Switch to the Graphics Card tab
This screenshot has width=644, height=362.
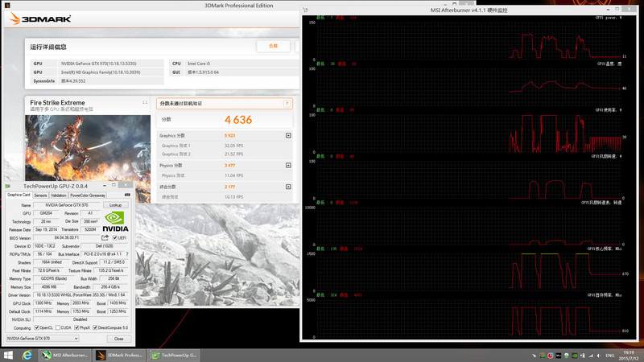tap(19, 195)
